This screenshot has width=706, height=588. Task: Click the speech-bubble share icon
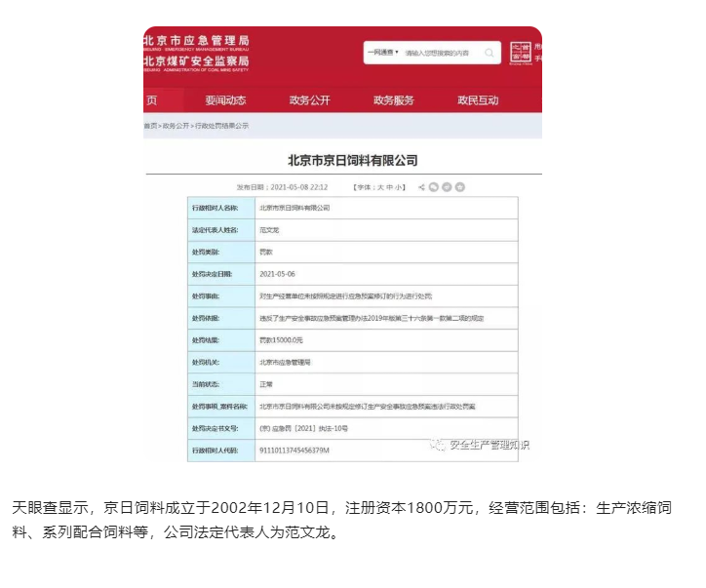[x=434, y=187]
